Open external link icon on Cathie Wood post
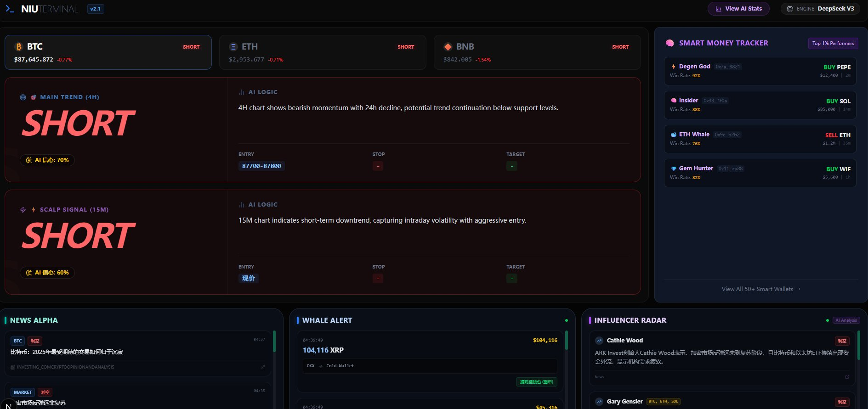868x409 pixels. pyautogui.click(x=847, y=377)
